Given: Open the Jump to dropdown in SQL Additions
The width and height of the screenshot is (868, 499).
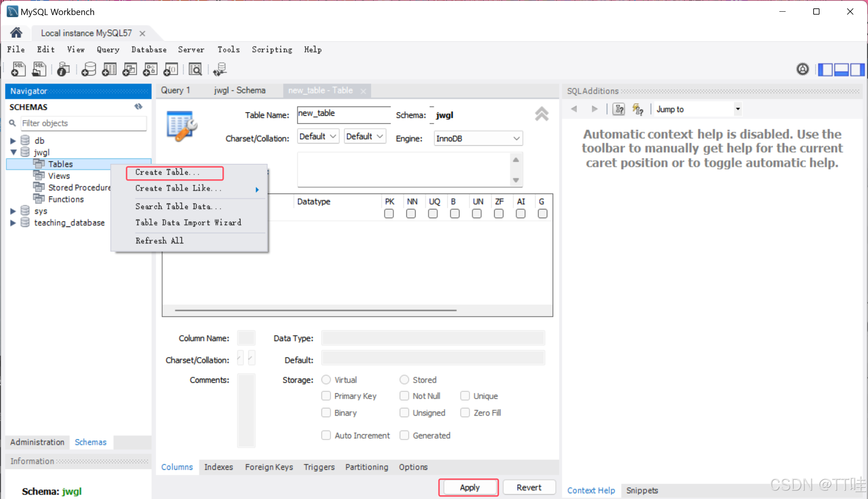Looking at the screenshot, I should click(x=738, y=109).
